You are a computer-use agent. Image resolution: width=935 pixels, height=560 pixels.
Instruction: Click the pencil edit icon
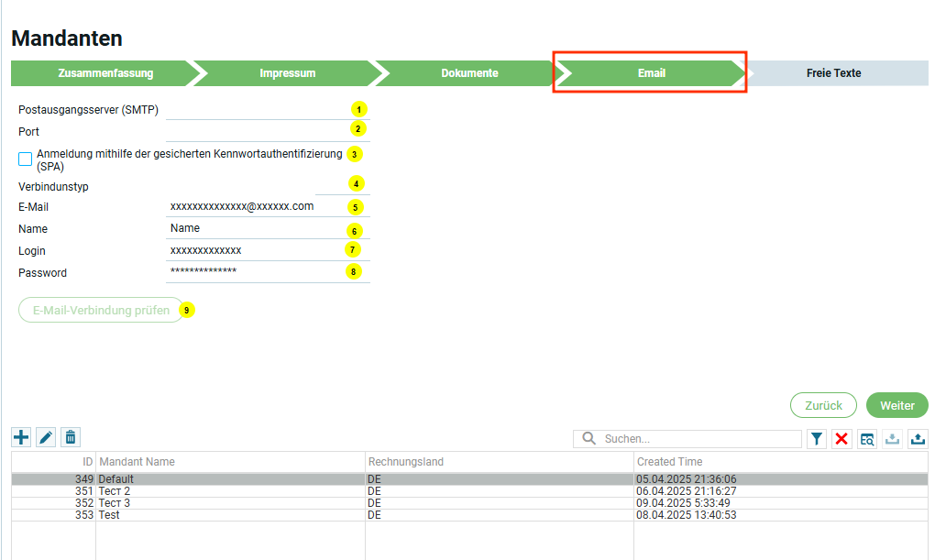point(46,437)
